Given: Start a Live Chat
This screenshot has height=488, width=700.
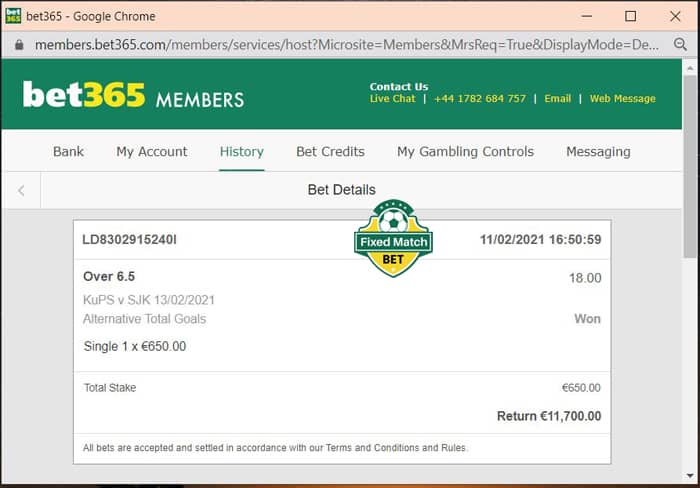Looking at the screenshot, I should point(392,99).
